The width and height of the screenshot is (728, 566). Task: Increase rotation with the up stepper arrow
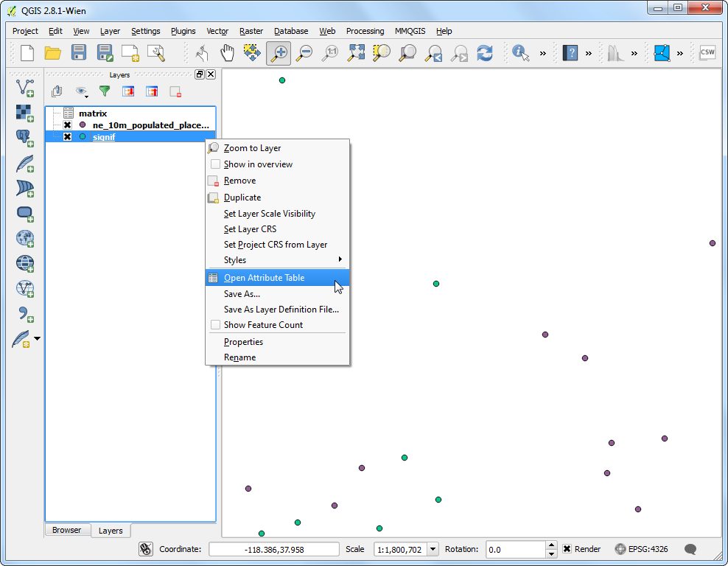tap(551, 545)
